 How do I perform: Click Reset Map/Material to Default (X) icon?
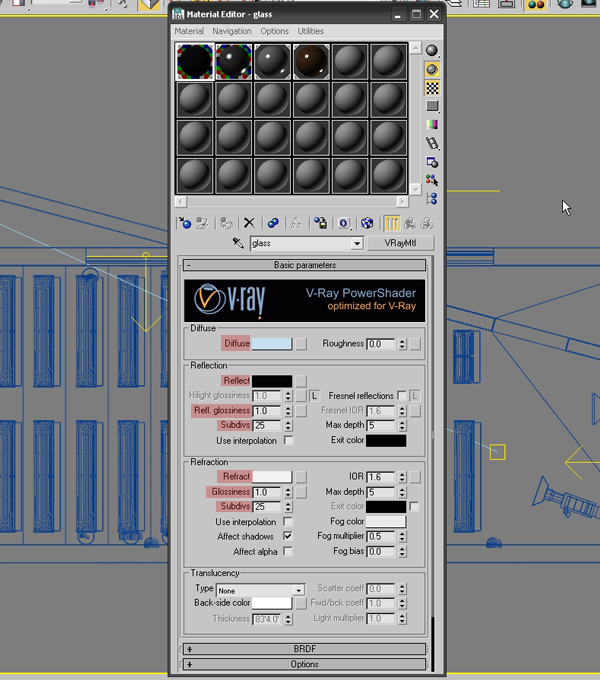[x=249, y=224]
